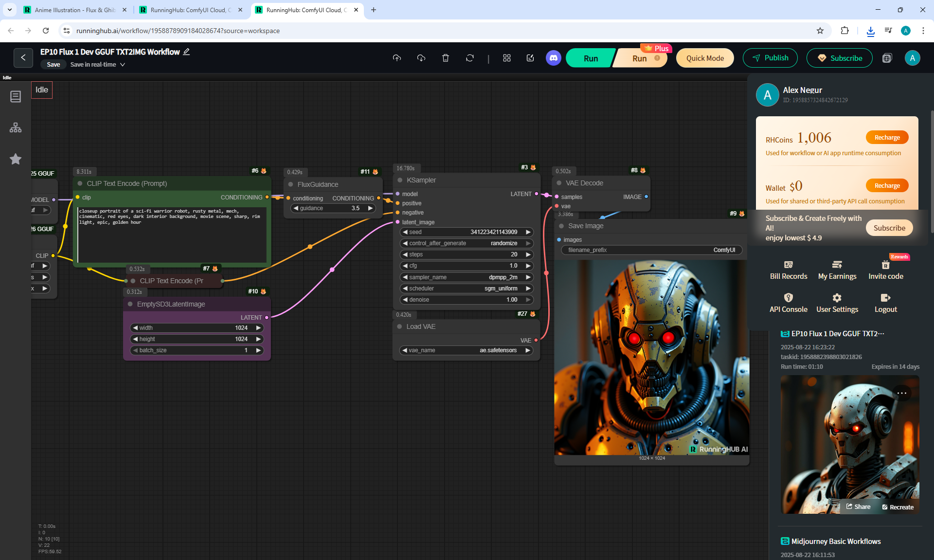Click the pencil icon to rename workflow
The height and width of the screenshot is (560, 934).
click(186, 52)
